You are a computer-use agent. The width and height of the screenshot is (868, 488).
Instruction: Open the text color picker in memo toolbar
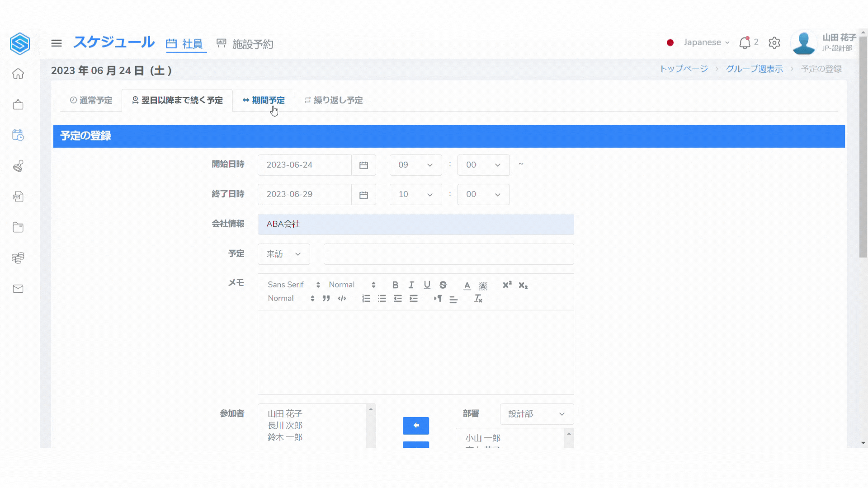click(467, 286)
